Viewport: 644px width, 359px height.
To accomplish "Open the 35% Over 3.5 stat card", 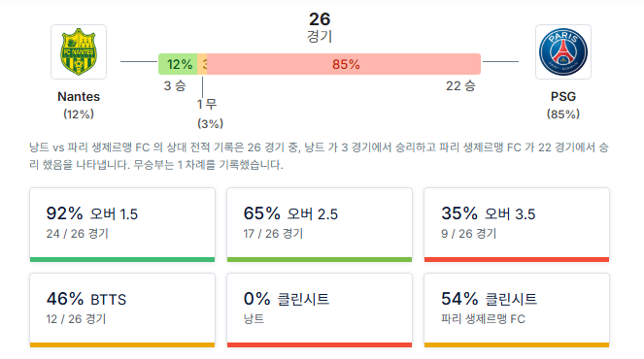I will pos(517,225).
